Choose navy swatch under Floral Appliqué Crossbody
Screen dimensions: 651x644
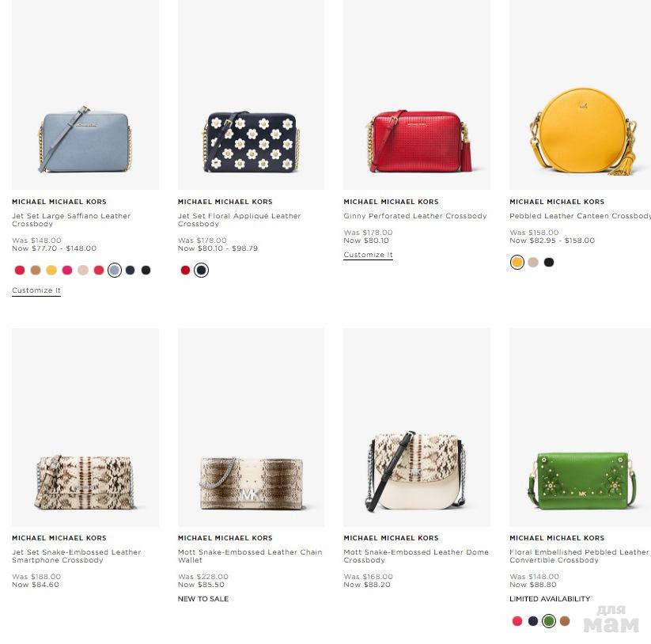[202, 271]
